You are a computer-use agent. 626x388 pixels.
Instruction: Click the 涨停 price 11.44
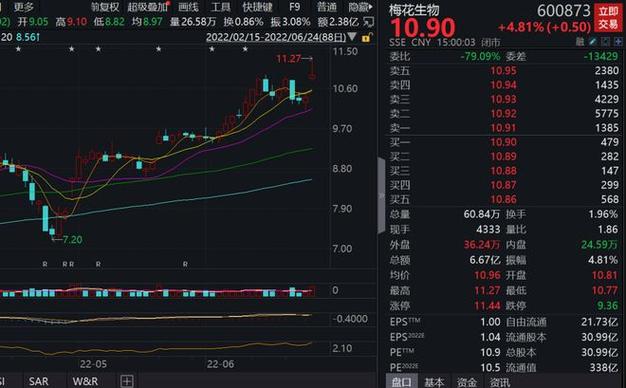click(x=487, y=306)
